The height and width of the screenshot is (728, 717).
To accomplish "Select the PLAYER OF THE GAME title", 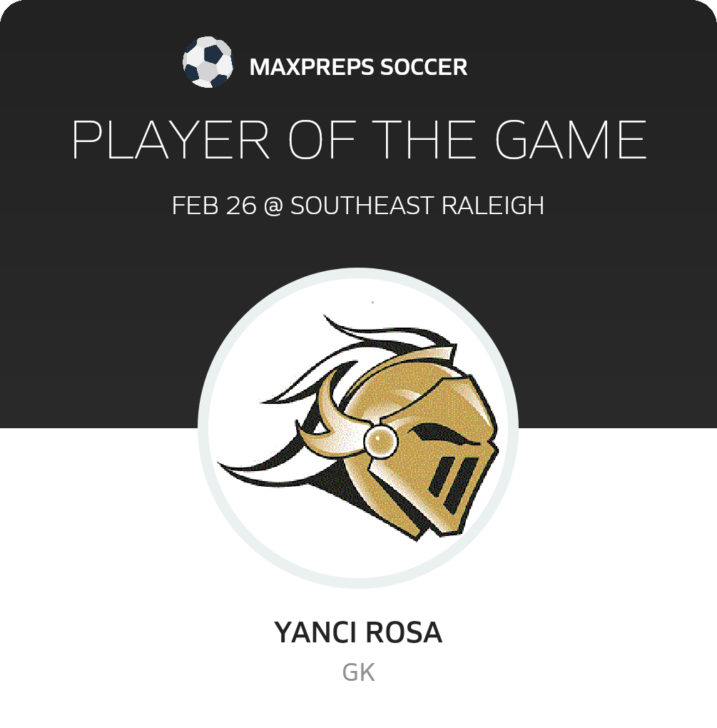I will [x=359, y=139].
